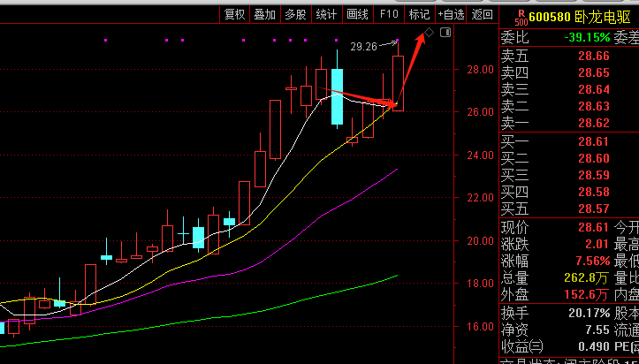Click the 委比 value -39.15%
Screen dimensions: 639x364
coord(587,38)
